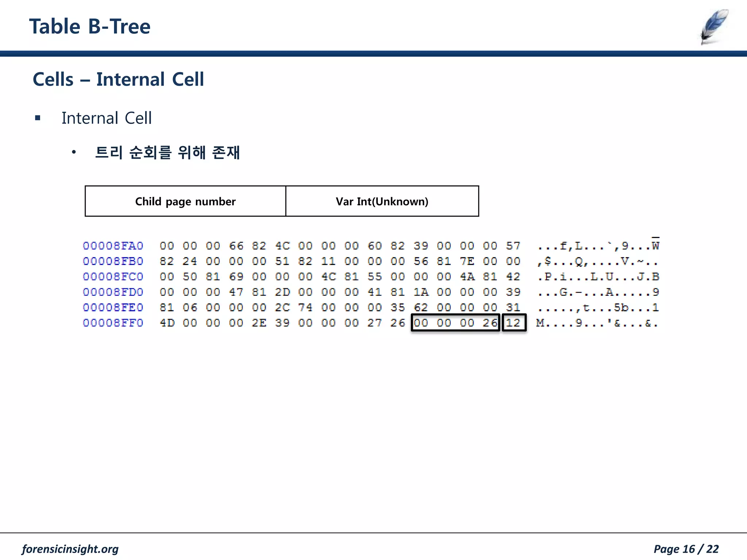Screen dimensions: 747x560
Task: Click hex offset 00008FB0
Action: pos(113,261)
